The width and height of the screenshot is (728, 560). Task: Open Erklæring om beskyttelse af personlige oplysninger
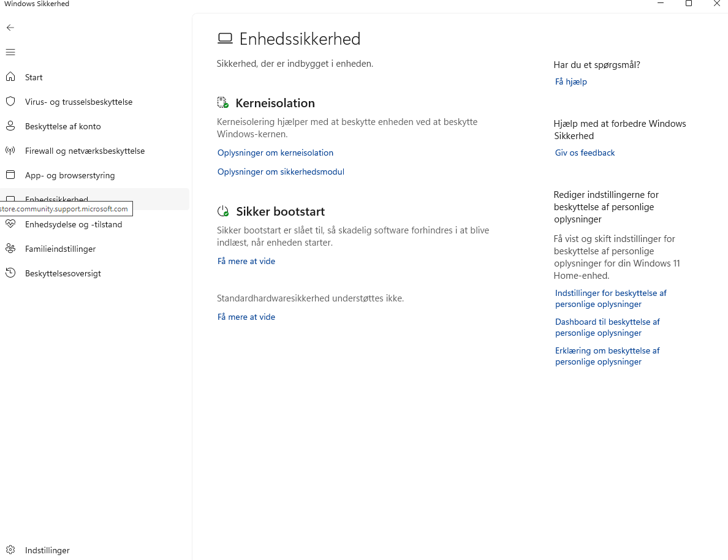pos(607,357)
